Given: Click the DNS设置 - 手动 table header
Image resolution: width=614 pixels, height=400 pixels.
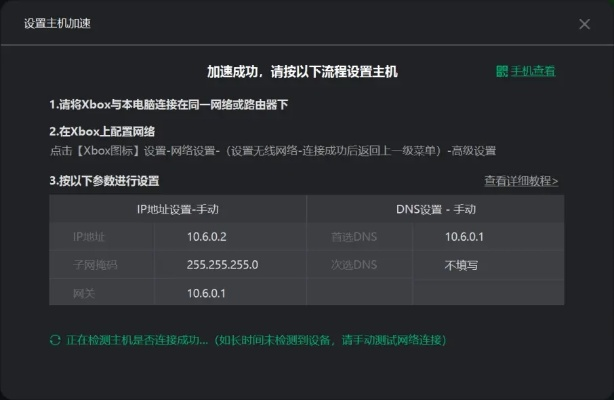Looking at the screenshot, I should [435, 209].
